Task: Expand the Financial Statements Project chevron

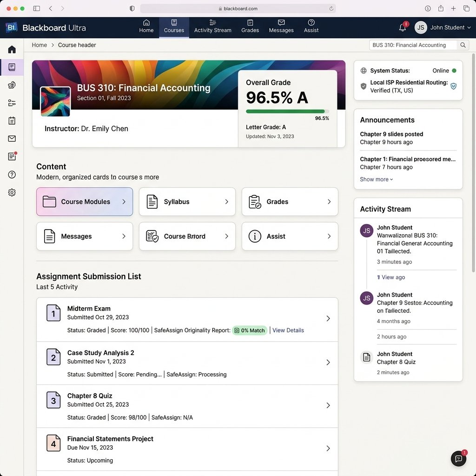Action: (328, 449)
